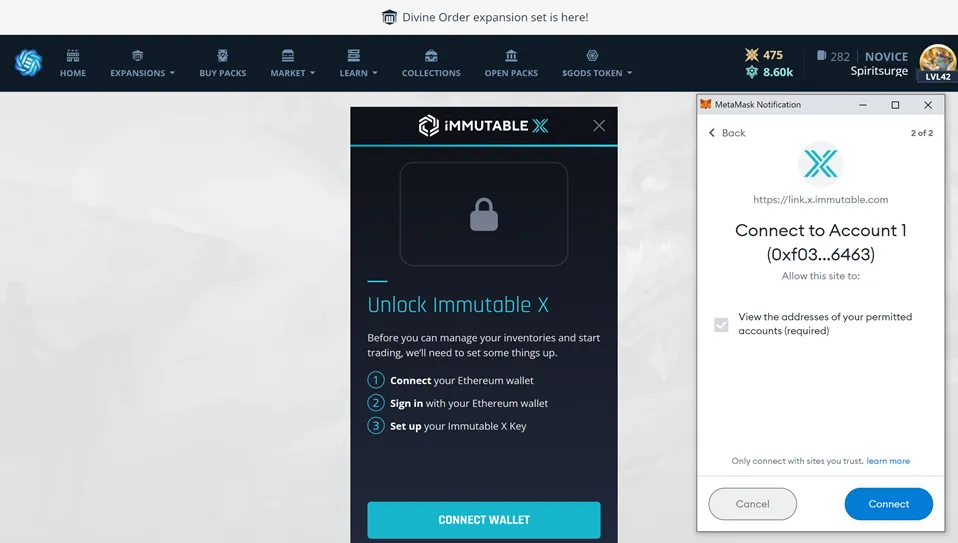Click the Immutable X logo in dialog header
Screen dimensions: 958x543
(483, 126)
